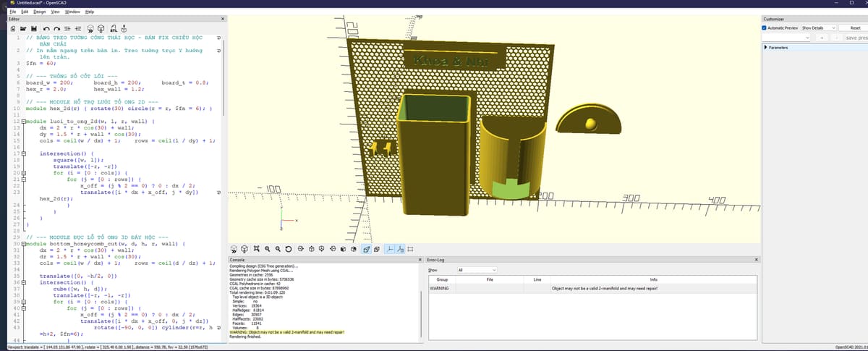Open the Design menu
The width and height of the screenshot is (868, 351).
click(x=39, y=12)
